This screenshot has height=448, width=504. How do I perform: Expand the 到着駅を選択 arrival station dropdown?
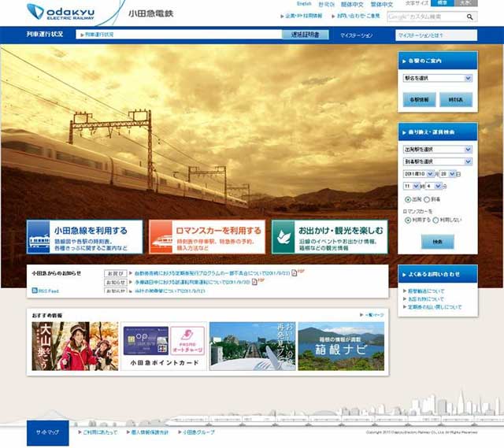coord(437,161)
